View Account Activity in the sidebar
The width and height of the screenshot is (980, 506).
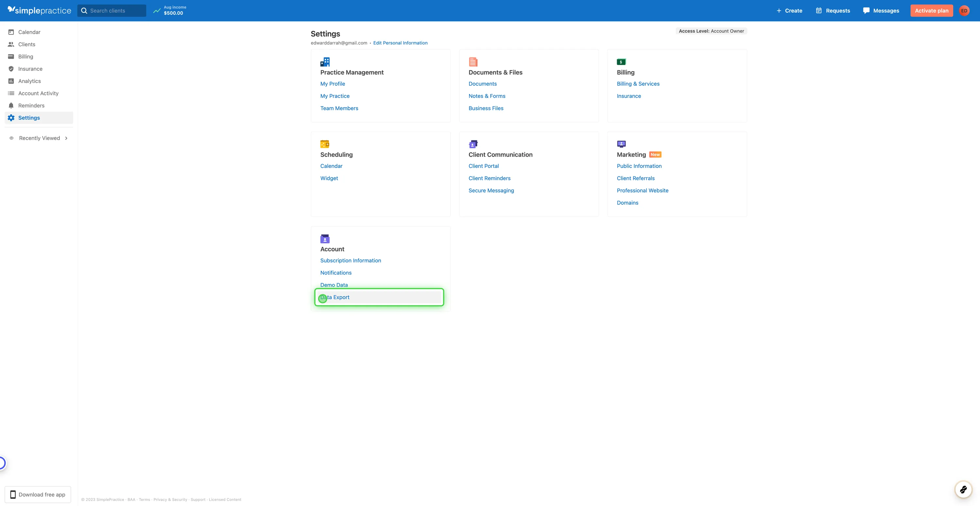point(39,93)
